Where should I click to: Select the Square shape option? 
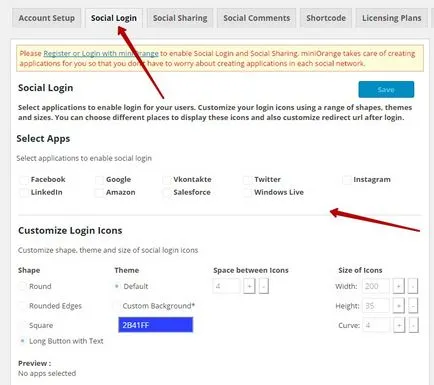[x=22, y=325]
